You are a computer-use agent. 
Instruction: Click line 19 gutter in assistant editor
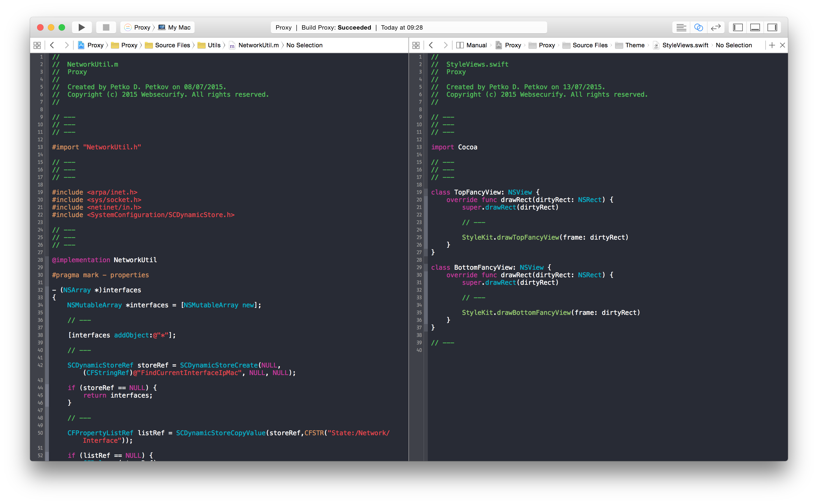click(x=419, y=192)
